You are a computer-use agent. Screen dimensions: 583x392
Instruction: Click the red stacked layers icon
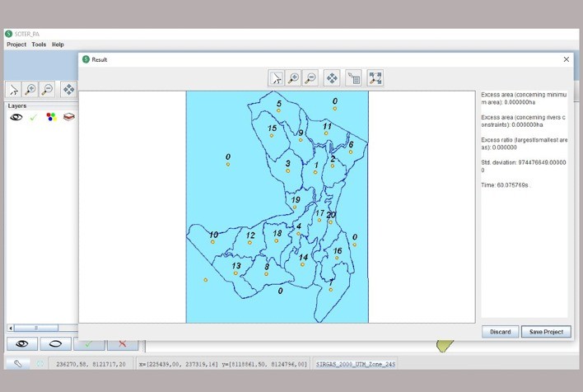pos(69,117)
